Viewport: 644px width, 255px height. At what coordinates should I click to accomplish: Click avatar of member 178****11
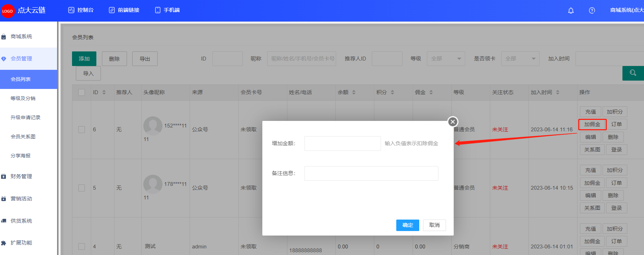(x=153, y=184)
